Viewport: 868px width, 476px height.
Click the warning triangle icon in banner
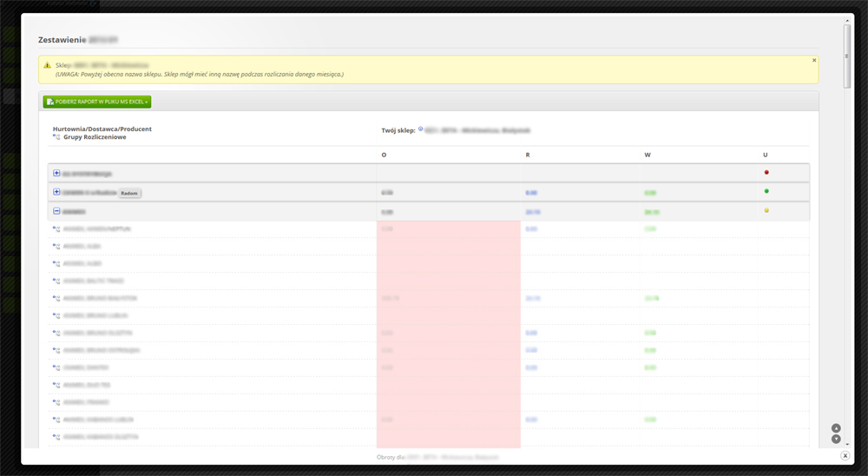coord(48,65)
